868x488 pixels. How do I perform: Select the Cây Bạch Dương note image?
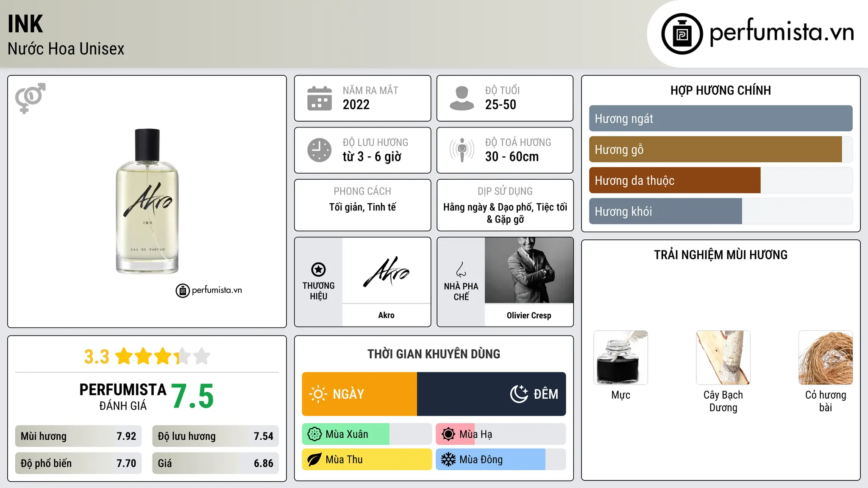[x=723, y=358]
